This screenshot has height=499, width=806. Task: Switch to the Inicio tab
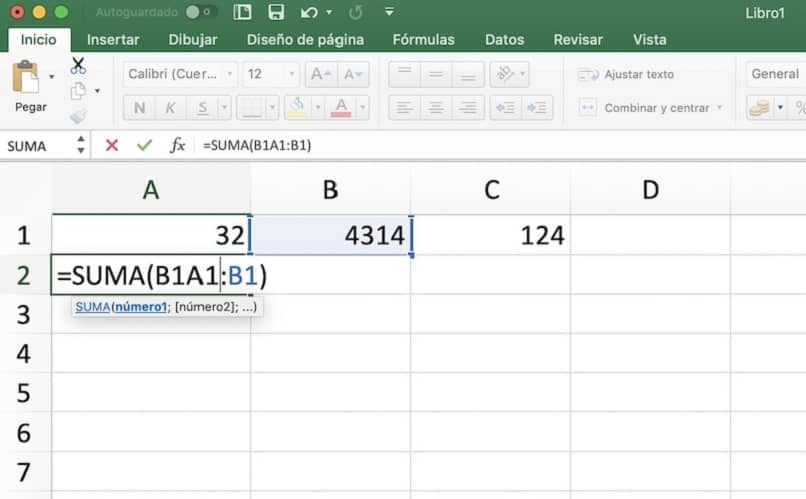point(39,40)
